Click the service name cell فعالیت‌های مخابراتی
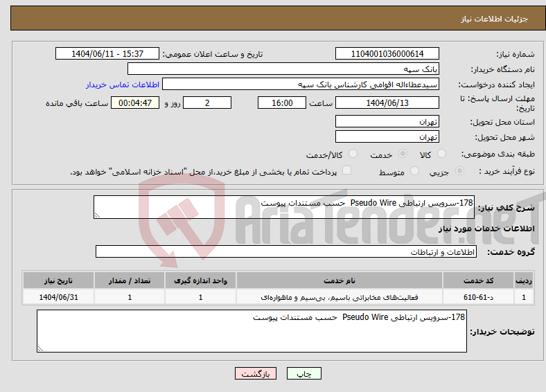Image resolution: width=546 pixels, height=392 pixels. click(x=340, y=297)
